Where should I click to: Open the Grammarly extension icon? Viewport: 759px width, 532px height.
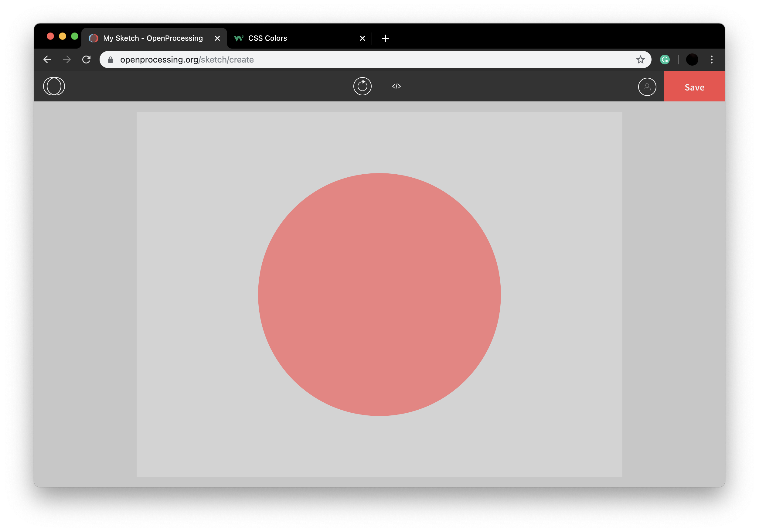(x=665, y=60)
